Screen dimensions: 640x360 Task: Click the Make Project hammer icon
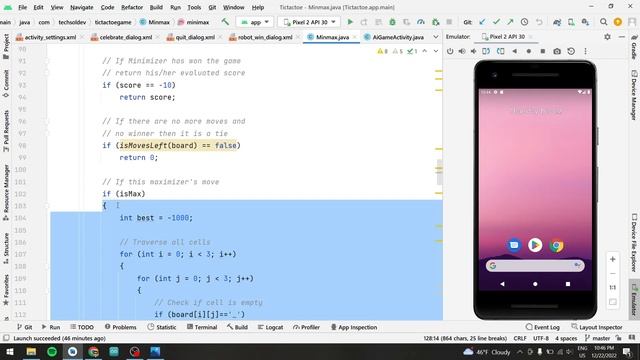click(x=225, y=22)
